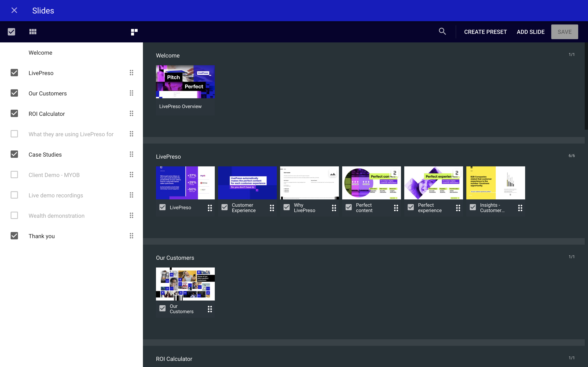Click the reorder handle for Live demo recordings
The width and height of the screenshot is (588, 367).
point(131,195)
